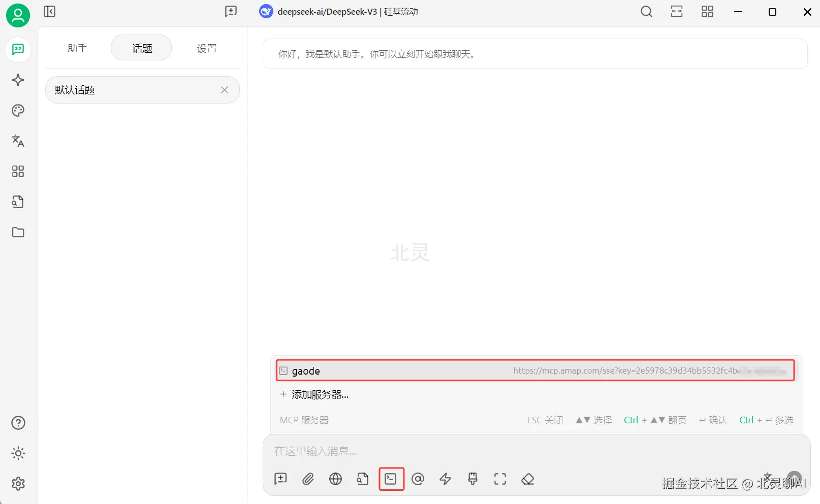820x504 pixels.
Task: Attach a file with paperclip icon
Action: pyautogui.click(x=308, y=479)
